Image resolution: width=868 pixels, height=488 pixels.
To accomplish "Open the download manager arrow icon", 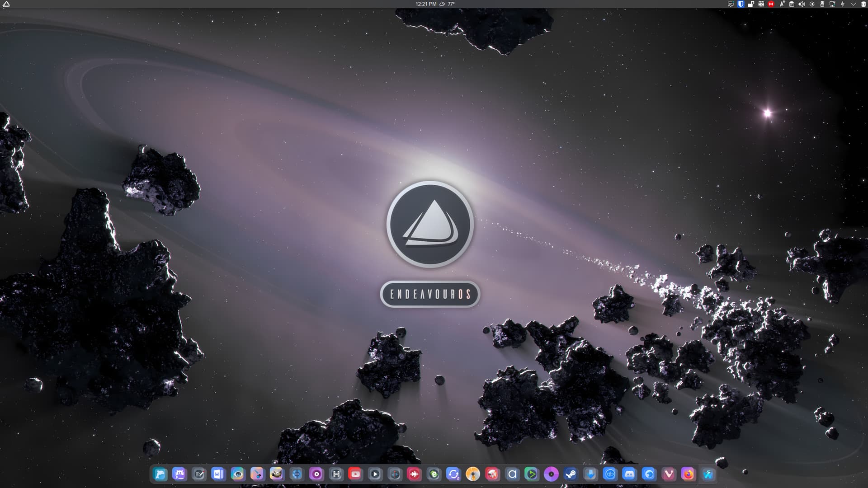I will pyautogui.click(x=590, y=474).
